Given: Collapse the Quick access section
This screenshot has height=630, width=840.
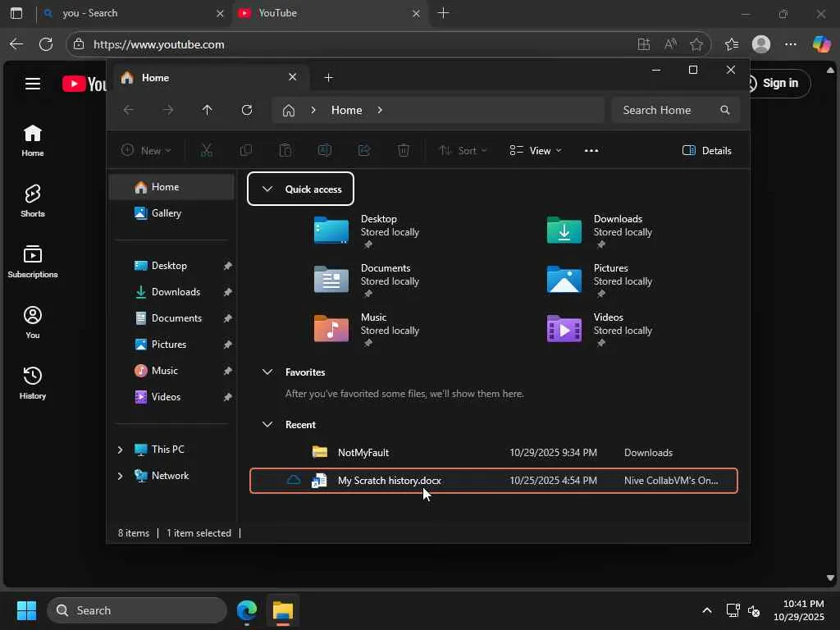Looking at the screenshot, I should [267, 189].
